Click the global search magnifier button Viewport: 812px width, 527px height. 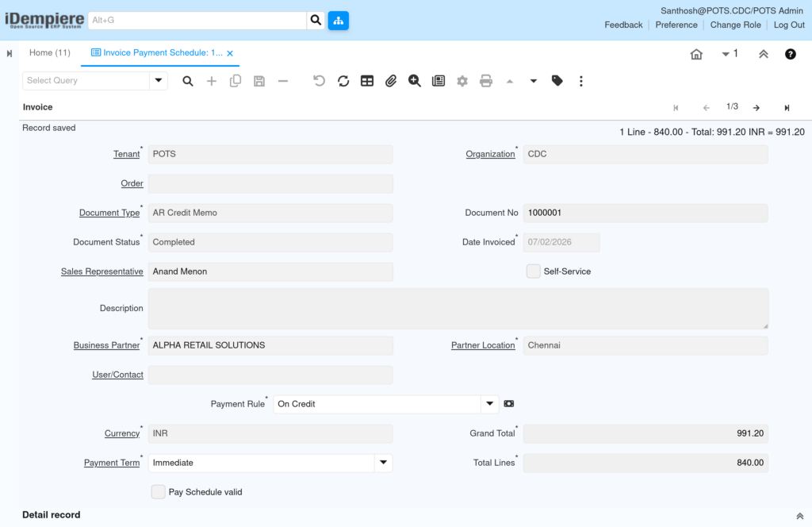pyautogui.click(x=316, y=20)
